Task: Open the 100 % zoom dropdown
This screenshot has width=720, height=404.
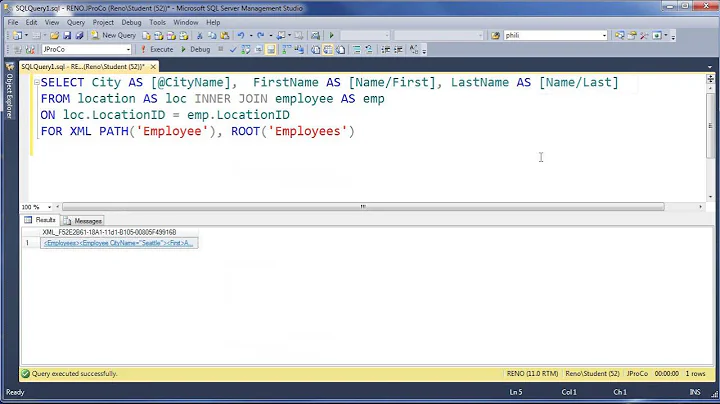Action: click(x=50, y=207)
